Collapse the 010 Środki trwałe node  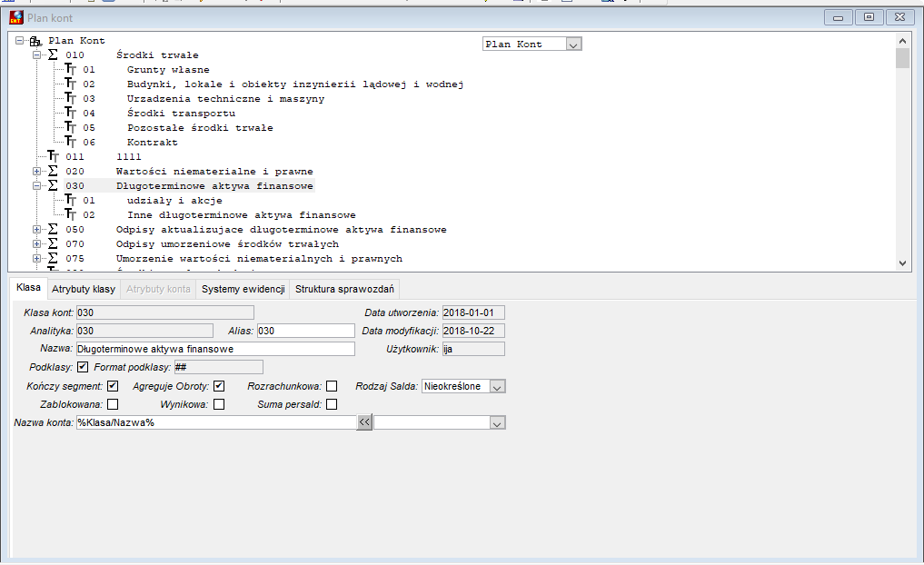coord(36,55)
